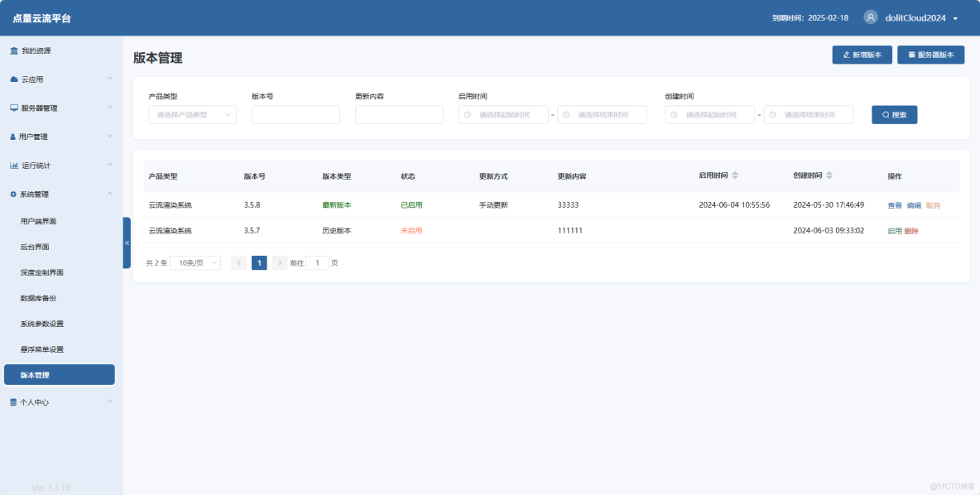Collapse the 系统管理 submenu chevron
The width and height of the screenshot is (980, 495).
click(x=110, y=194)
